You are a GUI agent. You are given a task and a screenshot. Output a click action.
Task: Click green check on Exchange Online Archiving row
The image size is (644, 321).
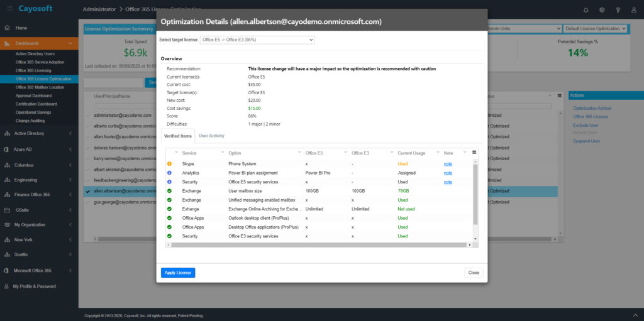[x=169, y=209]
